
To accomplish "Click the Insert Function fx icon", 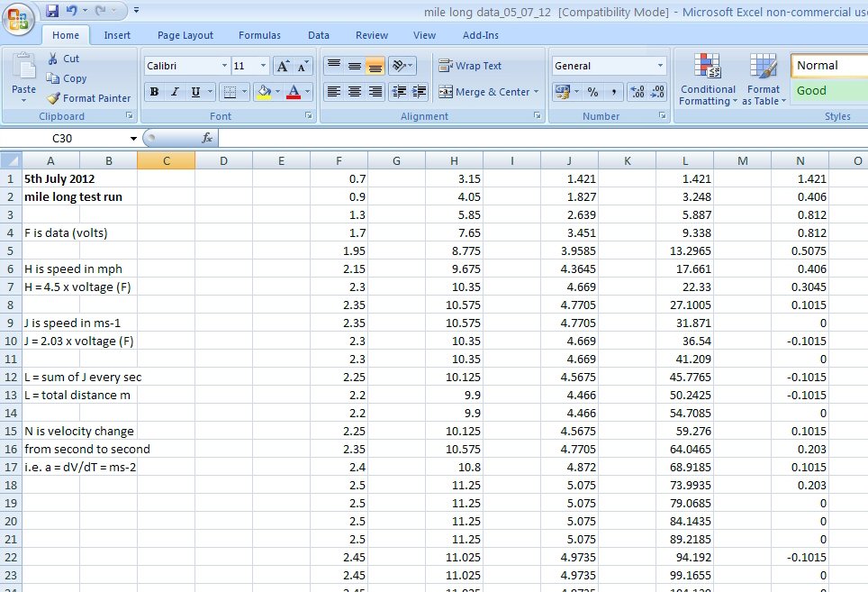I will coord(207,138).
